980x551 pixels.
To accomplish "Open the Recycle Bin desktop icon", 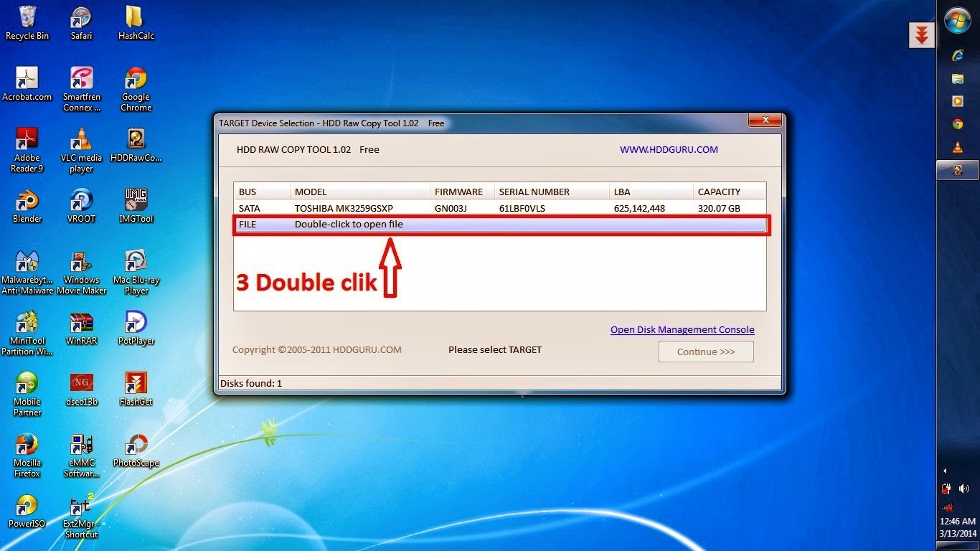I will click(x=27, y=23).
